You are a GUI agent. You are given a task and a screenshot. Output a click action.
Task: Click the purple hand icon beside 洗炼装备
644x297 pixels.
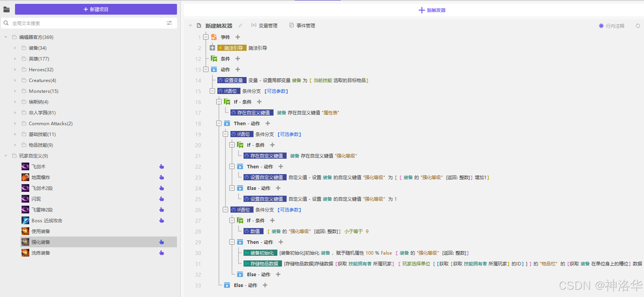pos(162,253)
